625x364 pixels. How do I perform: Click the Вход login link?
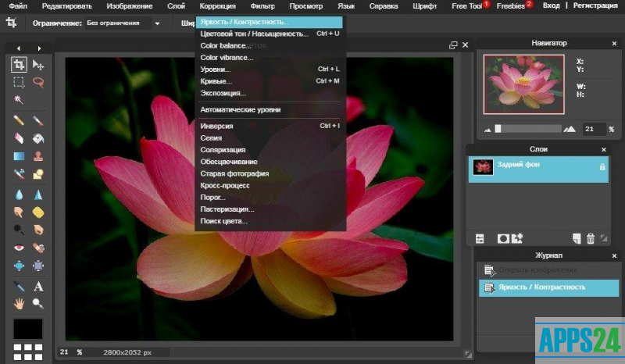click(551, 5)
